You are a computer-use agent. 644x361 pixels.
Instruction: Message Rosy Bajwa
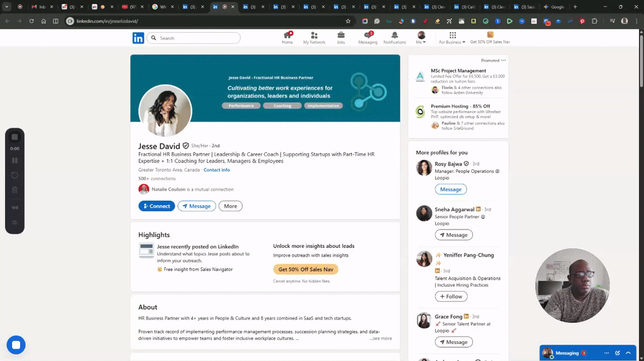[x=450, y=189]
